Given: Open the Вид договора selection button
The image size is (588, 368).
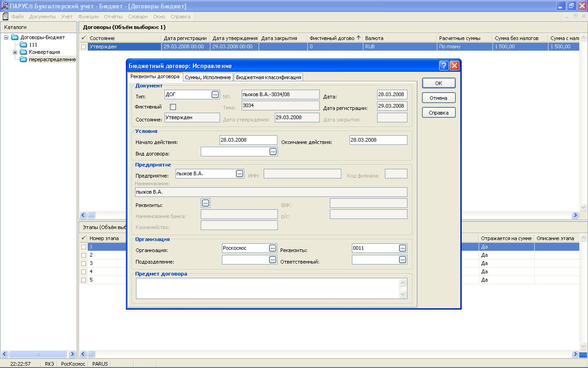Looking at the screenshot, I should coord(273,151).
